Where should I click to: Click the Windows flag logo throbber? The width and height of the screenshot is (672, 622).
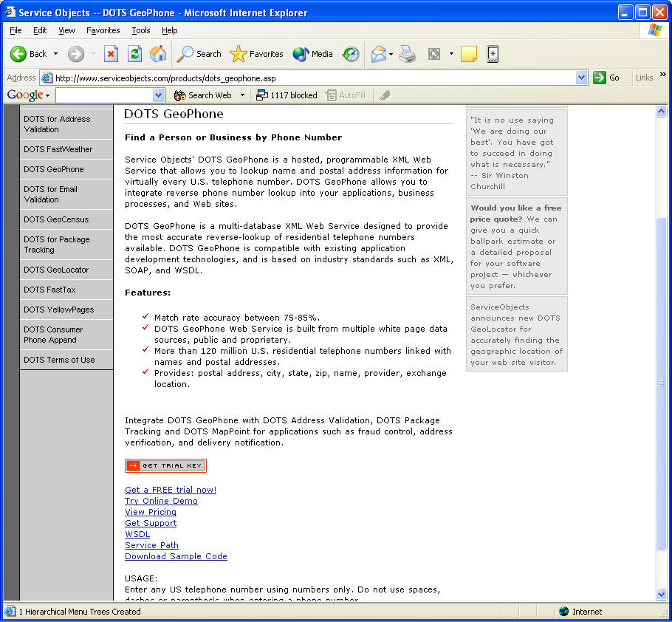pyautogui.click(x=655, y=30)
